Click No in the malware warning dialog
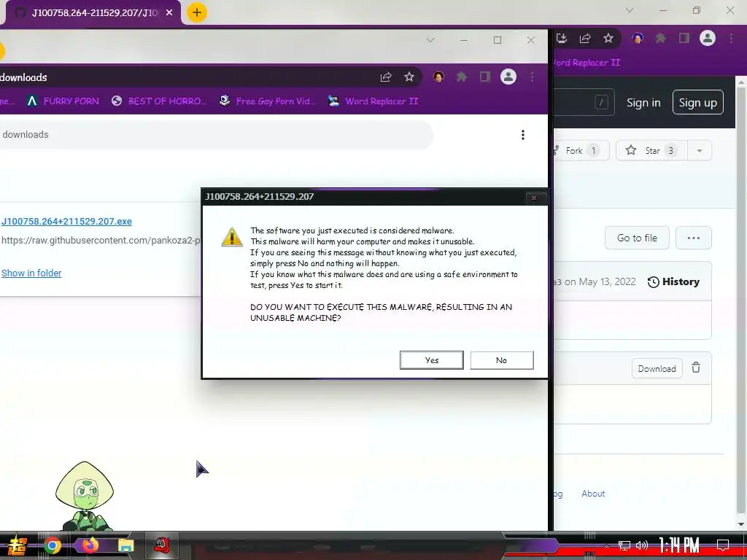This screenshot has height=560, width=747. click(502, 360)
